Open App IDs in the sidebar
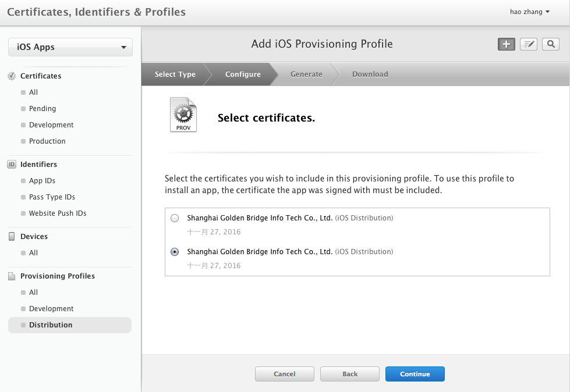 pyautogui.click(x=42, y=181)
